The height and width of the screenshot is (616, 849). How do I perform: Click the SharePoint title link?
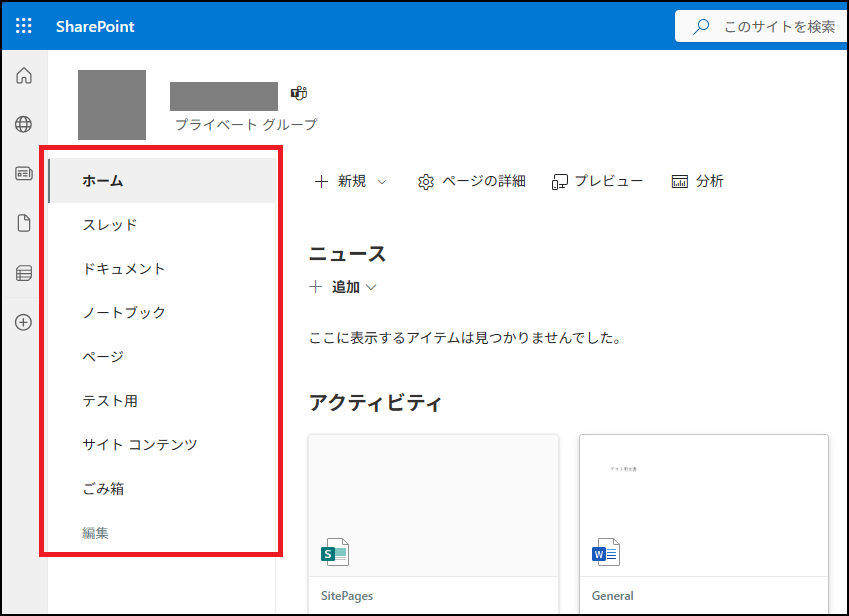(95, 27)
